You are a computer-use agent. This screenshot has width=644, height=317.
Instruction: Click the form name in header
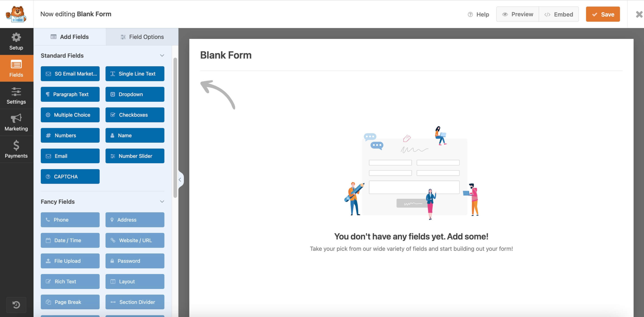(x=94, y=14)
